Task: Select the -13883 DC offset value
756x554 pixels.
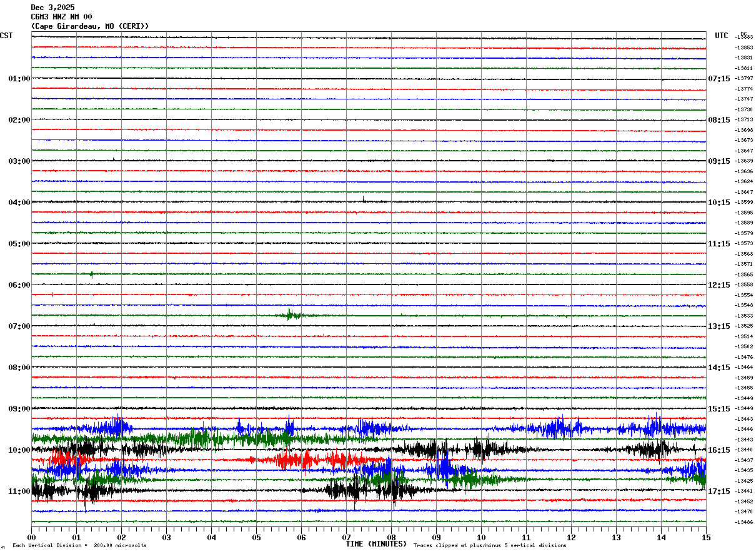Action: (x=744, y=38)
